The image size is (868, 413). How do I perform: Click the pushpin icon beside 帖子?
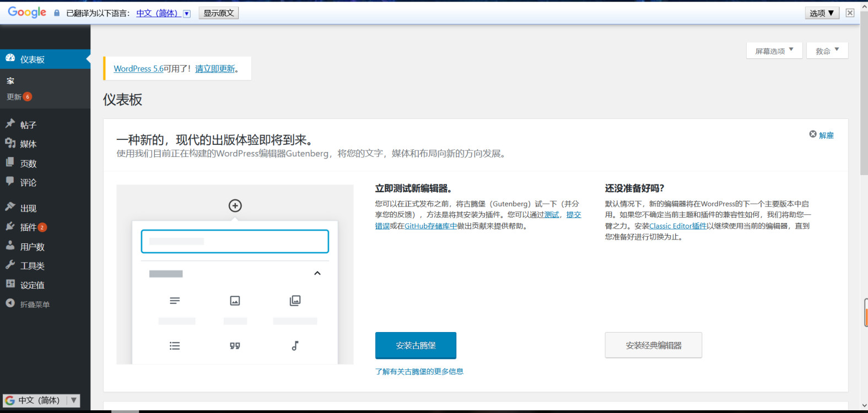coord(10,124)
